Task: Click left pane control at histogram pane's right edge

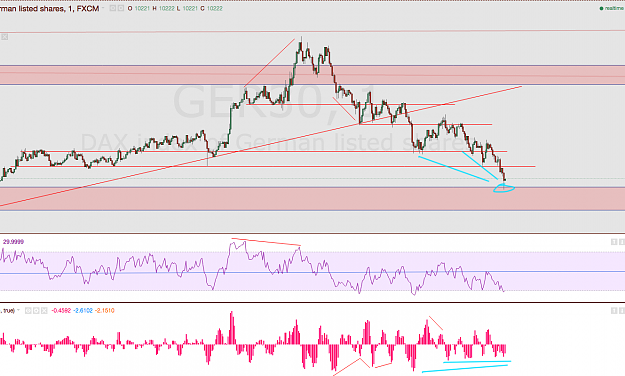Action: 614,311
